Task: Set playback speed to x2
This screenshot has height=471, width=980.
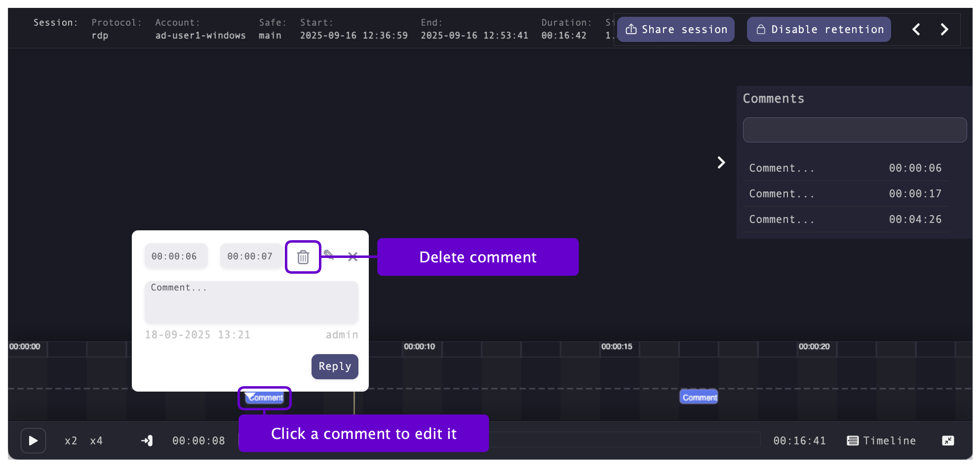Action: pos(71,441)
